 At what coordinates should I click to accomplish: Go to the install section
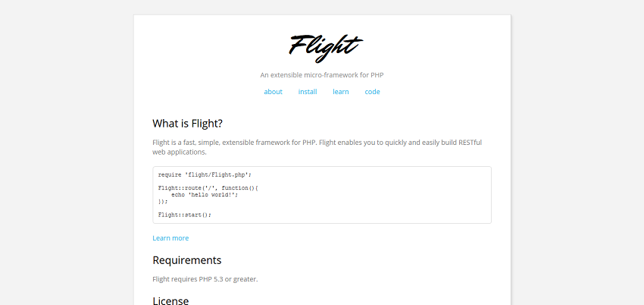pyautogui.click(x=308, y=92)
